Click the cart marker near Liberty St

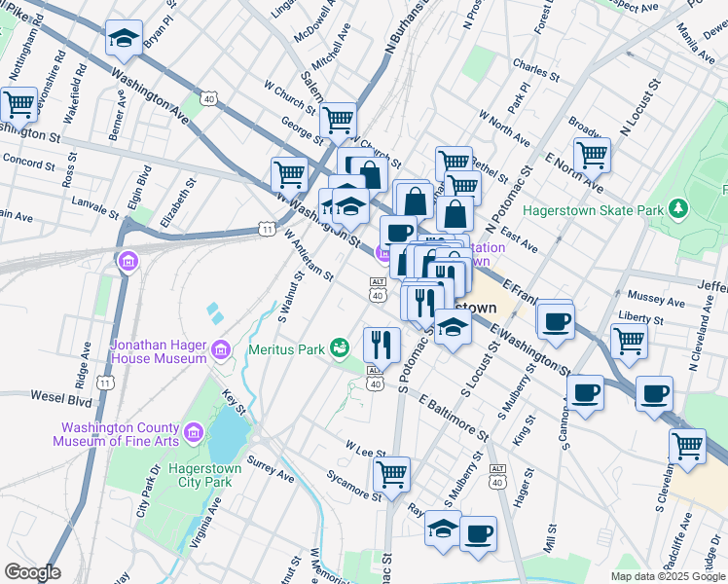point(629,345)
